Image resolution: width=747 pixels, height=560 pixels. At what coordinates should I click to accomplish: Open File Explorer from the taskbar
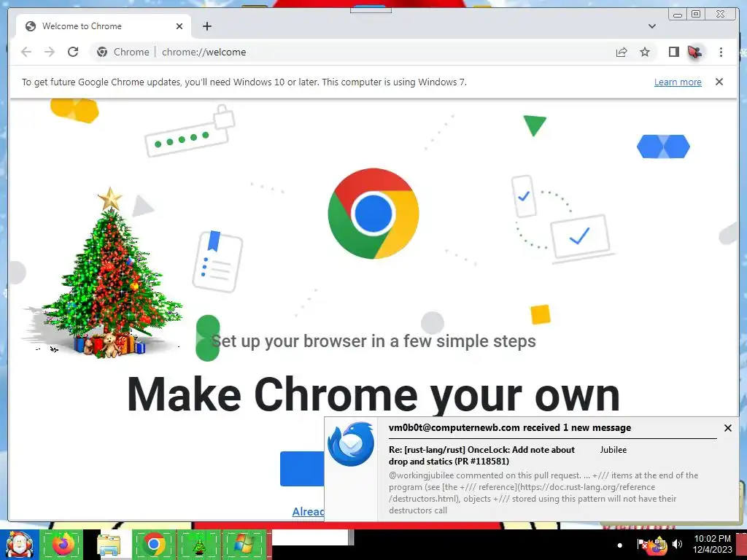pyautogui.click(x=109, y=545)
